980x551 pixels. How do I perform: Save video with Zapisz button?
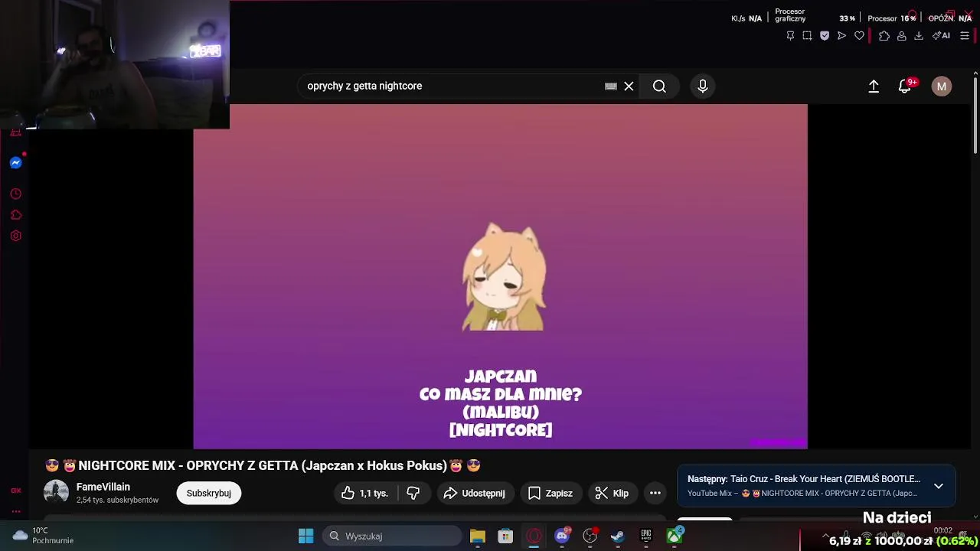pyautogui.click(x=550, y=494)
